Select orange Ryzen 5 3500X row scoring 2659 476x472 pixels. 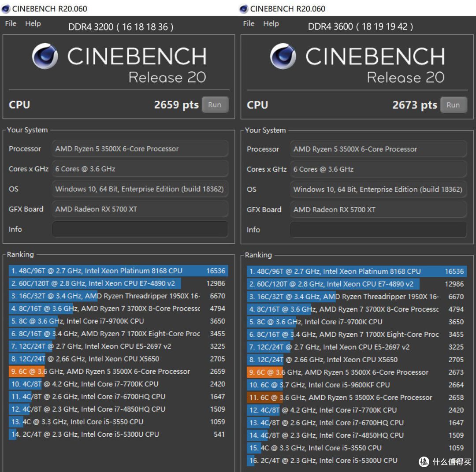[119, 372]
